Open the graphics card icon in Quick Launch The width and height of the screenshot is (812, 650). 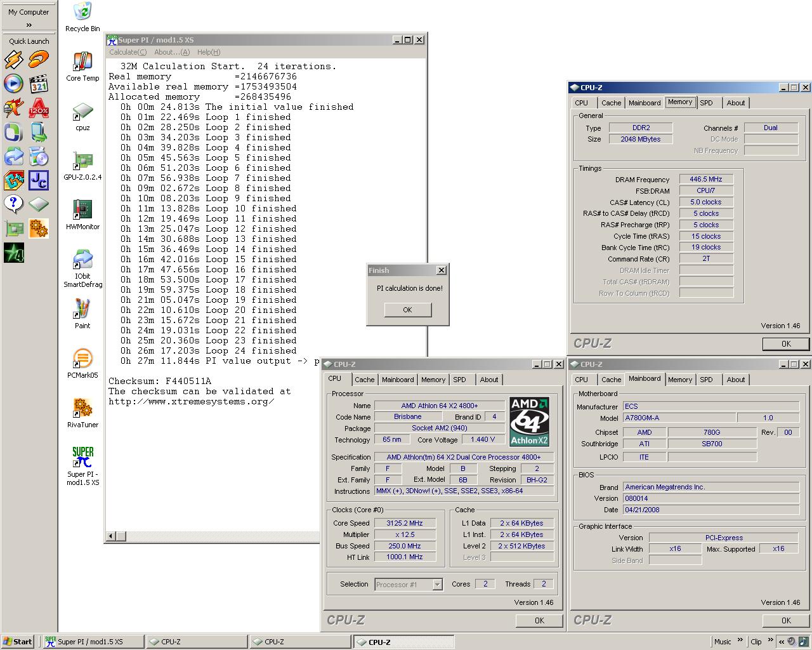[13, 228]
